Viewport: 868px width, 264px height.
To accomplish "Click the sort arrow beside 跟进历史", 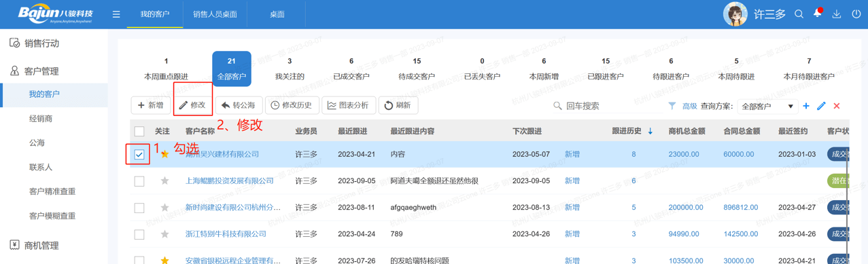I will coord(650,132).
